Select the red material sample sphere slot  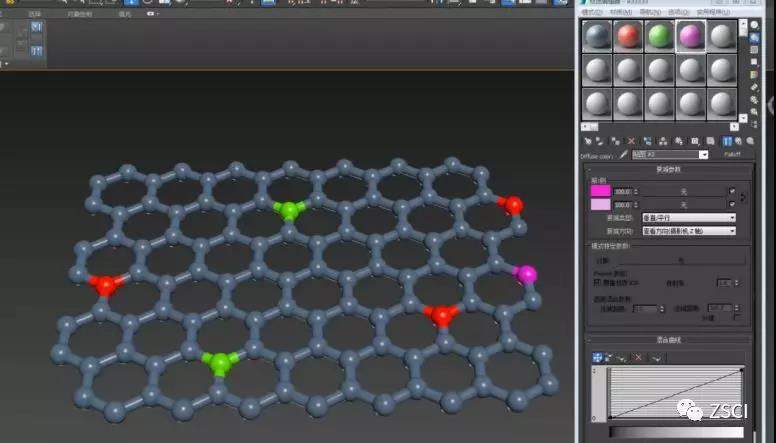pyautogui.click(x=627, y=36)
